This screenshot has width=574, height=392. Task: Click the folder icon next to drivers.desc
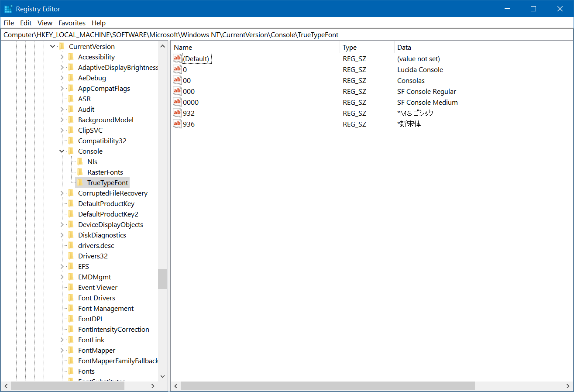(x=71, y=245)
